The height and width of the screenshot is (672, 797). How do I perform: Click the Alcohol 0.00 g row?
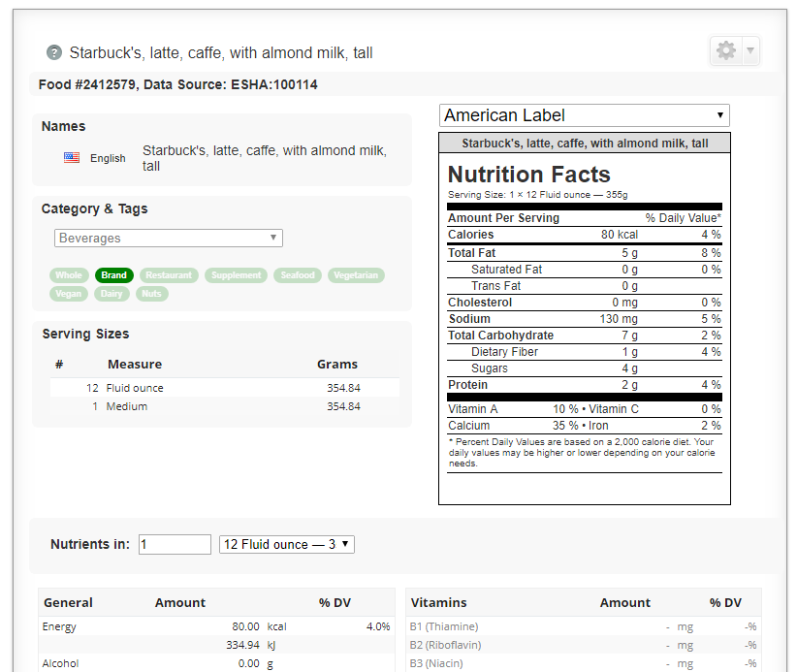(x=216, y=663)
